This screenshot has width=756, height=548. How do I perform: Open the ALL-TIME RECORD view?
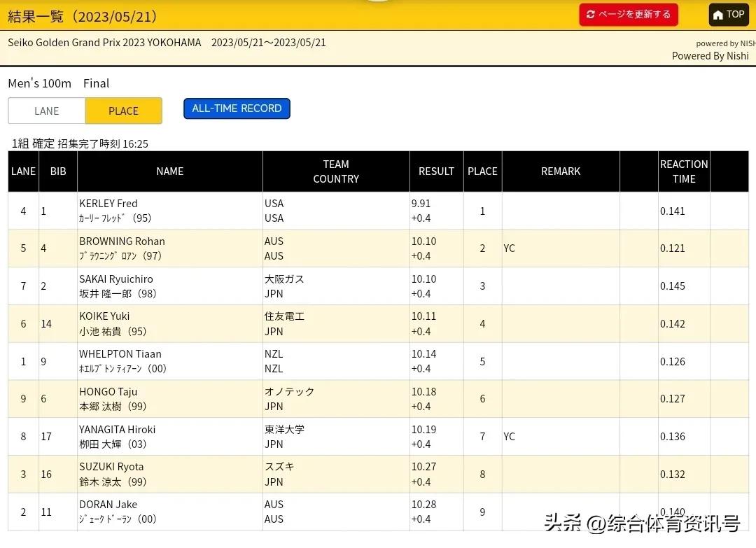237,108
